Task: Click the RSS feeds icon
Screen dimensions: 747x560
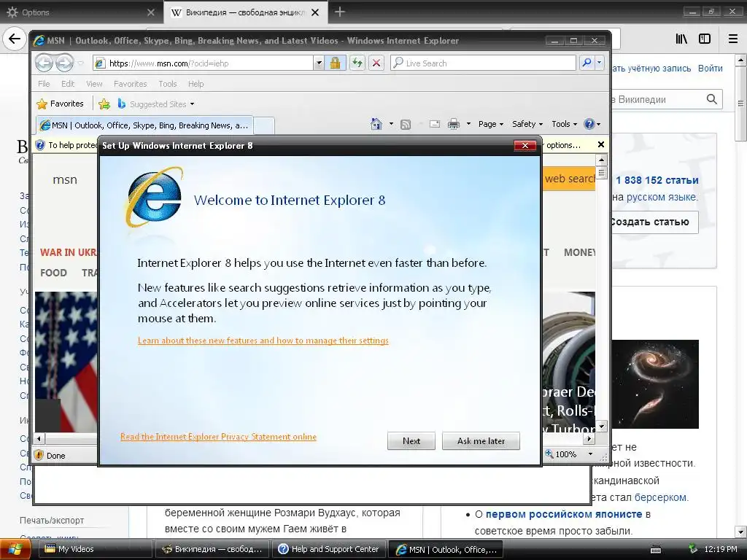Action: 406,124
